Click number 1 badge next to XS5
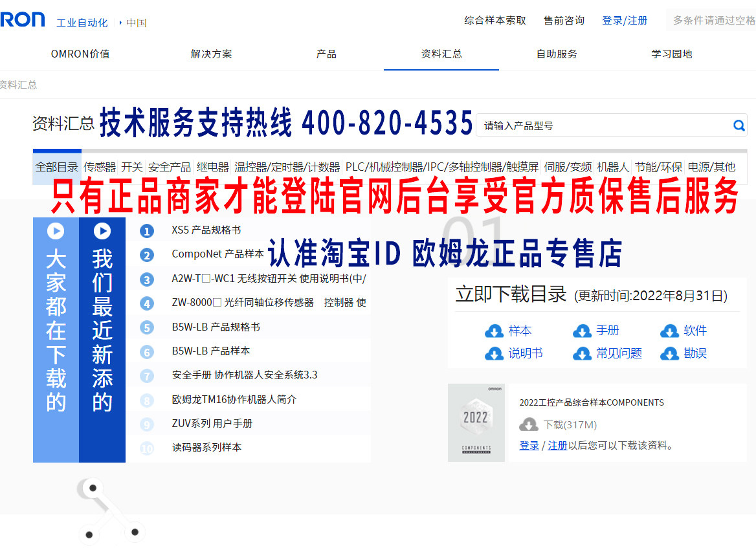756x548 pixels. (x=146, y=232)
